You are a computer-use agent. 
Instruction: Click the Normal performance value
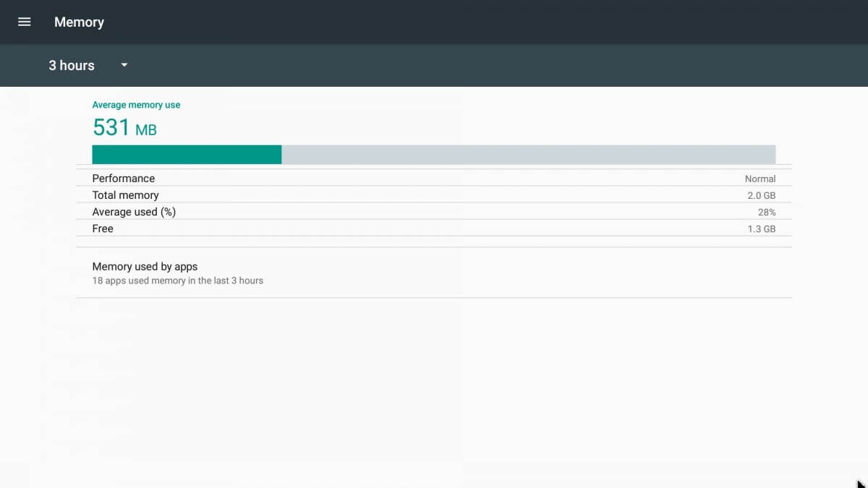point(760,179)
